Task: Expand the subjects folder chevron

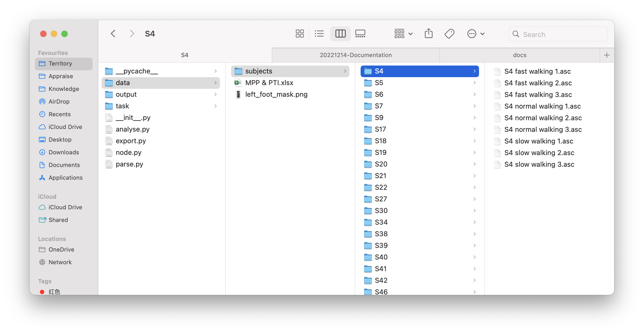Action: click(x=345, y=71)
